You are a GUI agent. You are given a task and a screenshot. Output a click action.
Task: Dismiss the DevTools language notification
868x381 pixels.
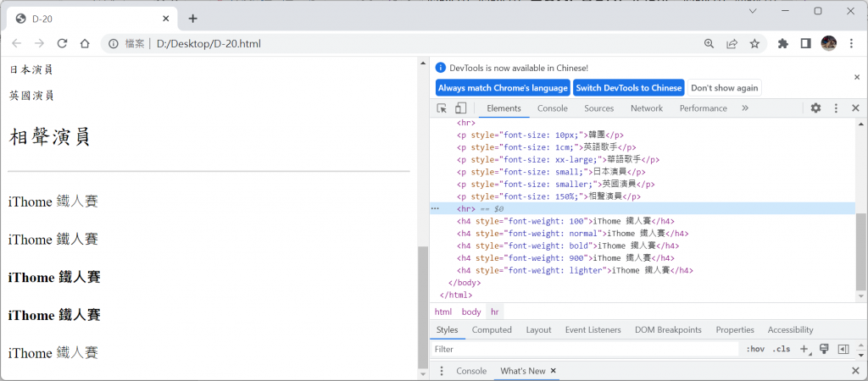[x=857, y=77]
